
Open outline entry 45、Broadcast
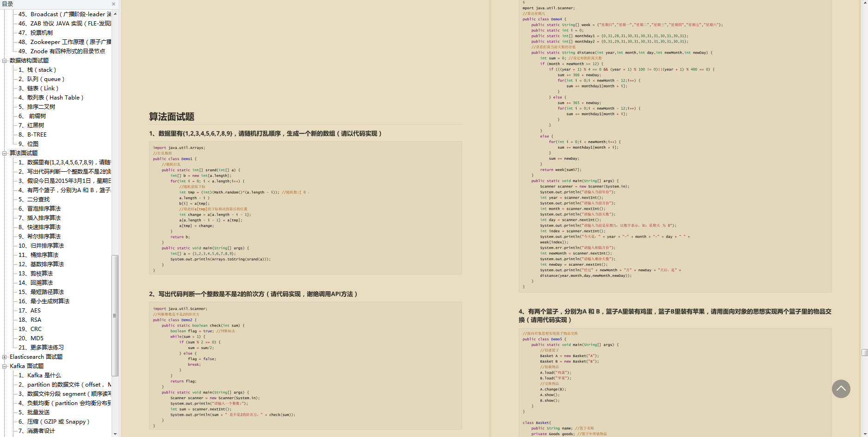tap(65, 14)
